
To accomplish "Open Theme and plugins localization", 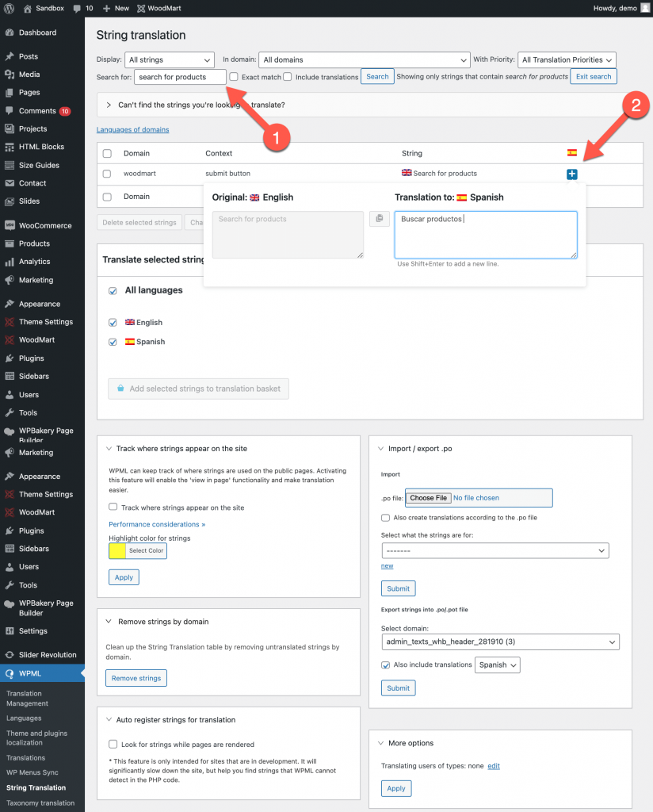I will (x=36, y=738).
